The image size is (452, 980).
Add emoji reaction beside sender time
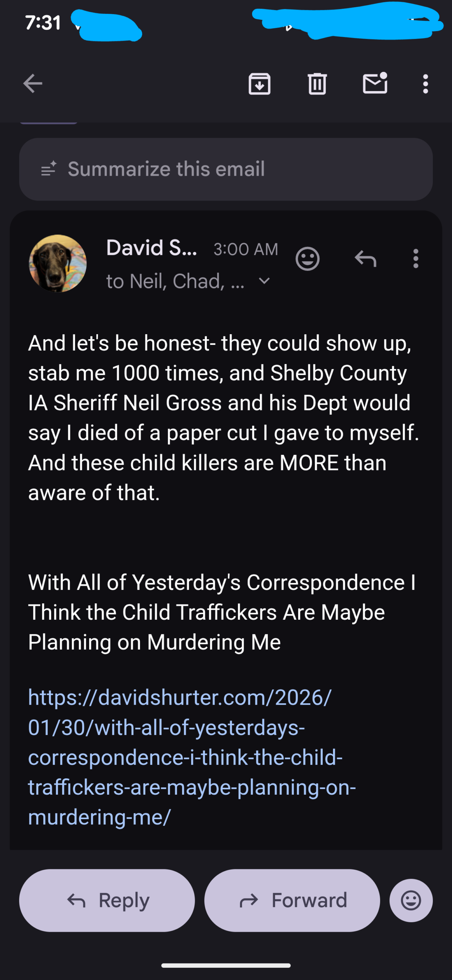(307, 259)
